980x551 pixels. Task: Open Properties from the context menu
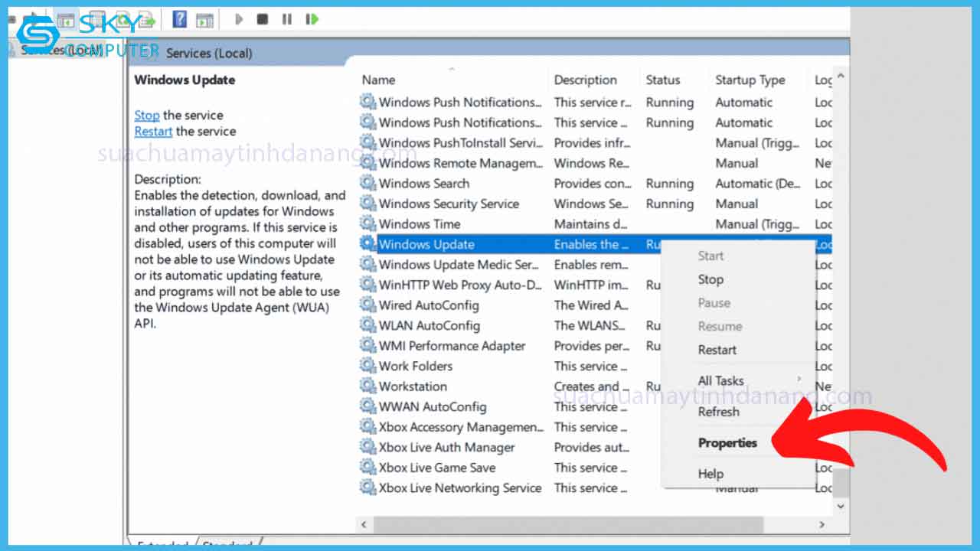tap(727, 443)
